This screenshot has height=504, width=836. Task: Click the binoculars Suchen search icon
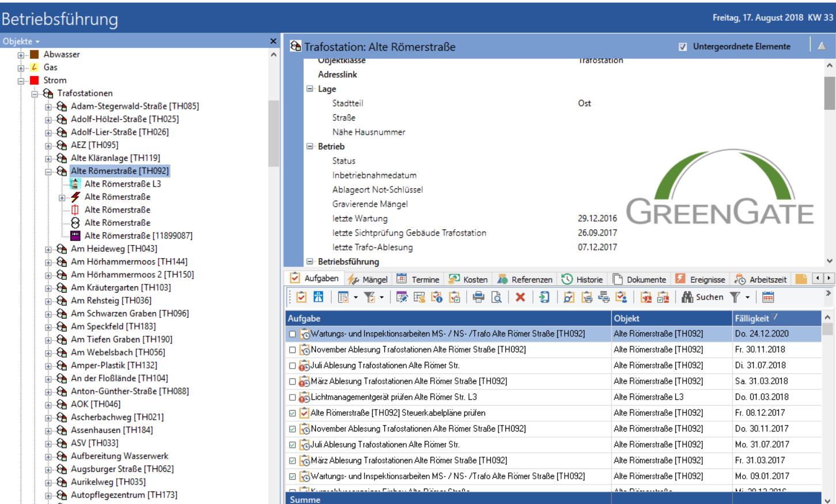pyautogui.click(x=687, y=297)
